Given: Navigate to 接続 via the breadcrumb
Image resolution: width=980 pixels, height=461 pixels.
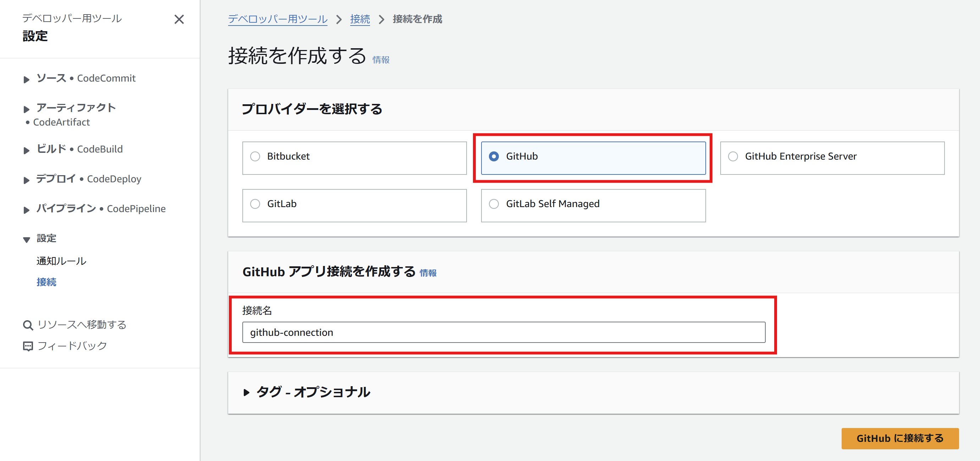Looking at the screenshot, I should [x=359, y=20].
